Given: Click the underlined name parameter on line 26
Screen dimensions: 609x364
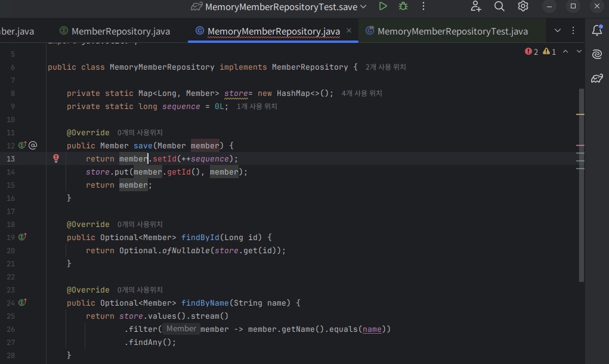Looking at the screenshot, I should [372, 329].
